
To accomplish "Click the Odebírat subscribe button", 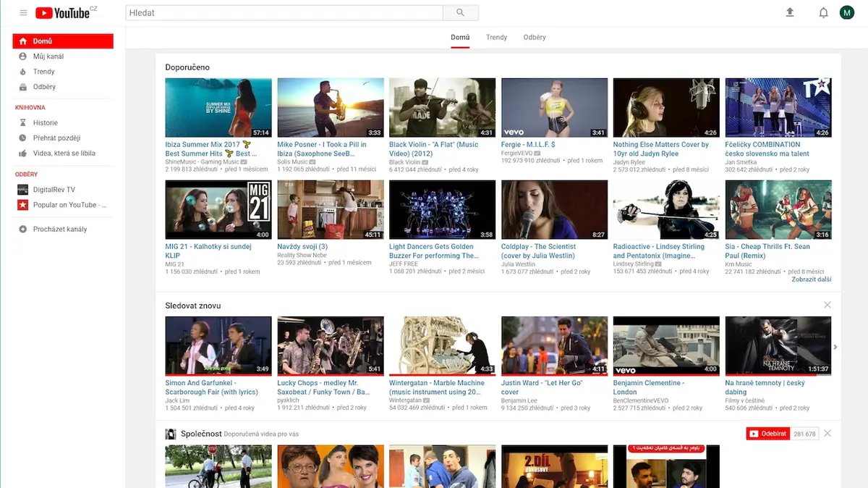I will click(767, 434).
